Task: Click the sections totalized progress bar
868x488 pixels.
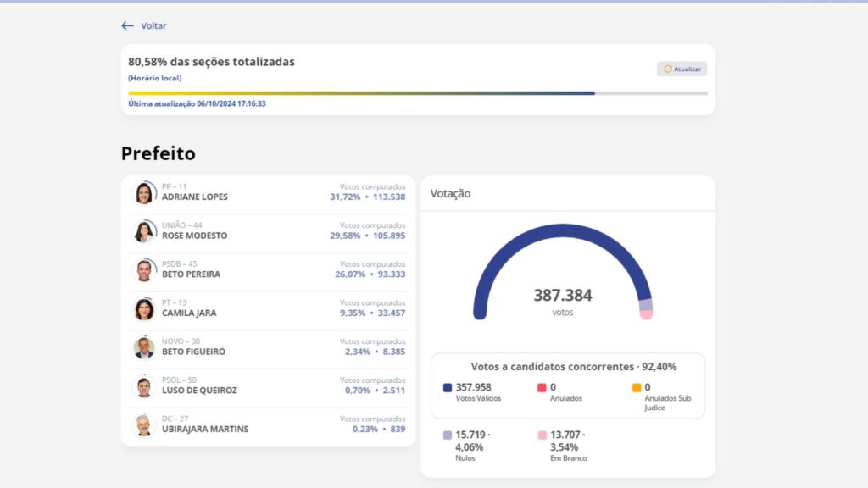Action: point(418,93)
